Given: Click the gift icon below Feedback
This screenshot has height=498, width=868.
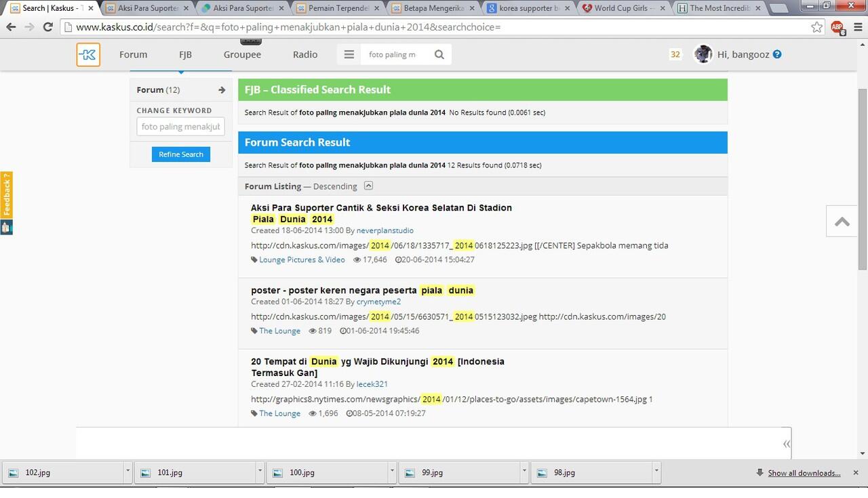Looking at the screenshot, I should (6, 228).
